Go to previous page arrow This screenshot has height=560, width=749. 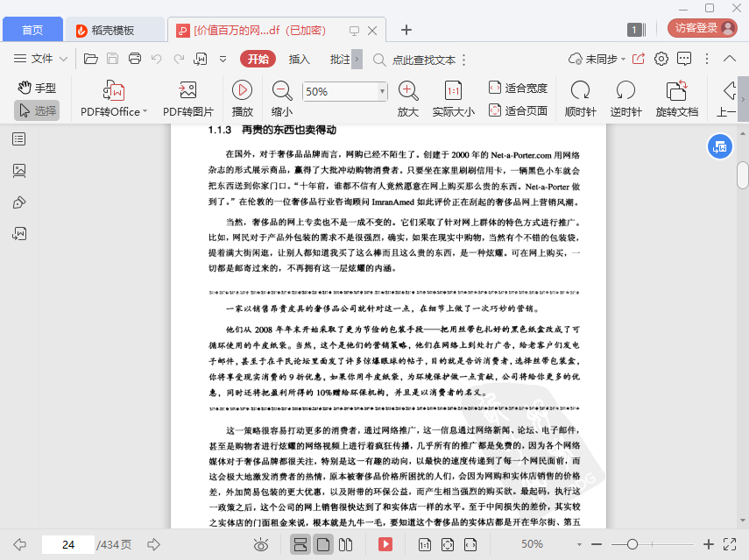(20, 544)
